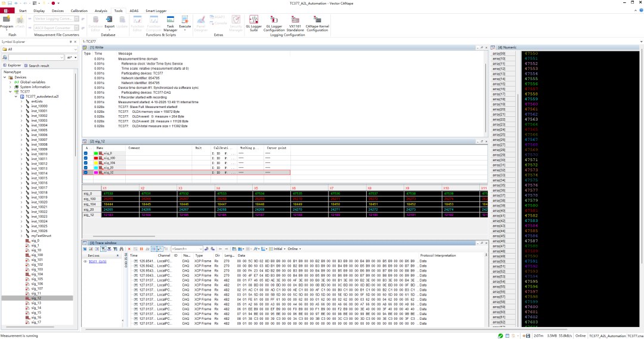Screen dimensions: 644x339
Task: Click the application file menu button
Action: 7,11
